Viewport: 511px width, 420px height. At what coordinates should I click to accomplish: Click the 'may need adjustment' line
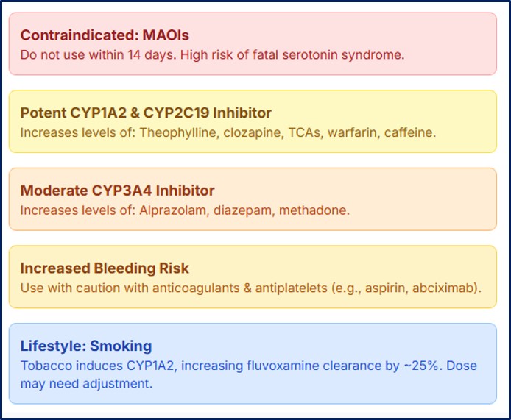coord(86,384)
